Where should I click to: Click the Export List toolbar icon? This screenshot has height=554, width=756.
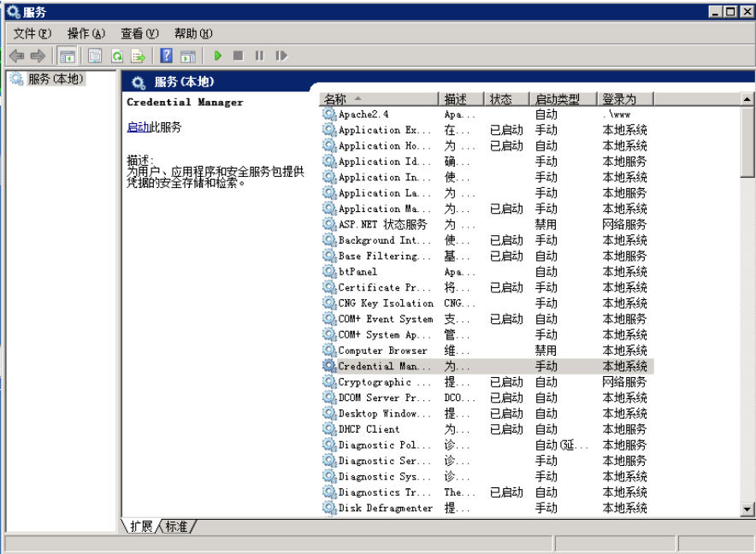[139, 56]
